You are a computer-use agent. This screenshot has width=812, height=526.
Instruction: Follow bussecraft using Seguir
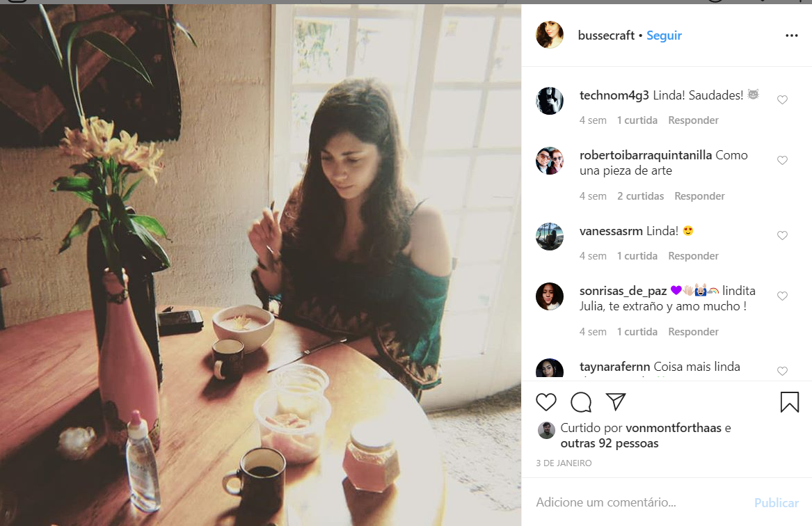664,35
